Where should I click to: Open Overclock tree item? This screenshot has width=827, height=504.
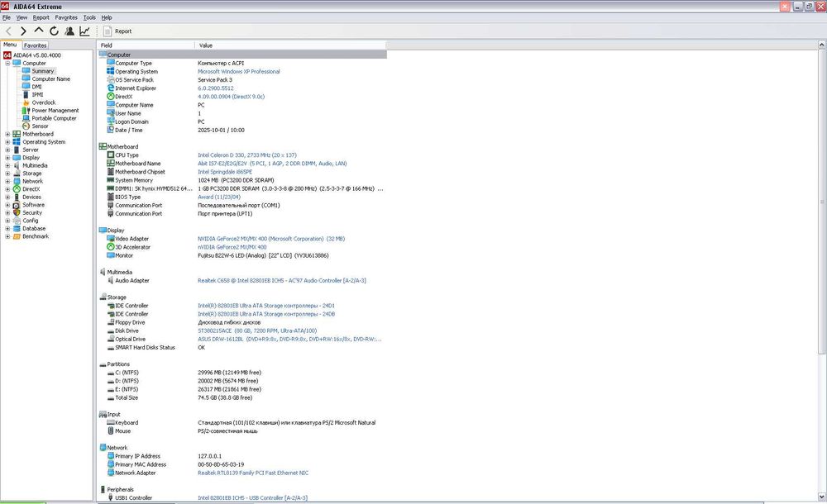click(43, 102)
